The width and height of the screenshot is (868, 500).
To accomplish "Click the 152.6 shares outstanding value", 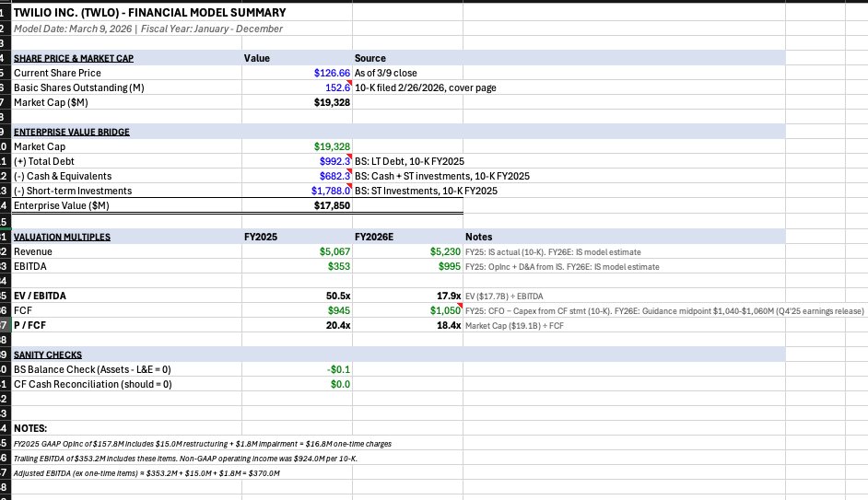I will (x=337, y=87).
